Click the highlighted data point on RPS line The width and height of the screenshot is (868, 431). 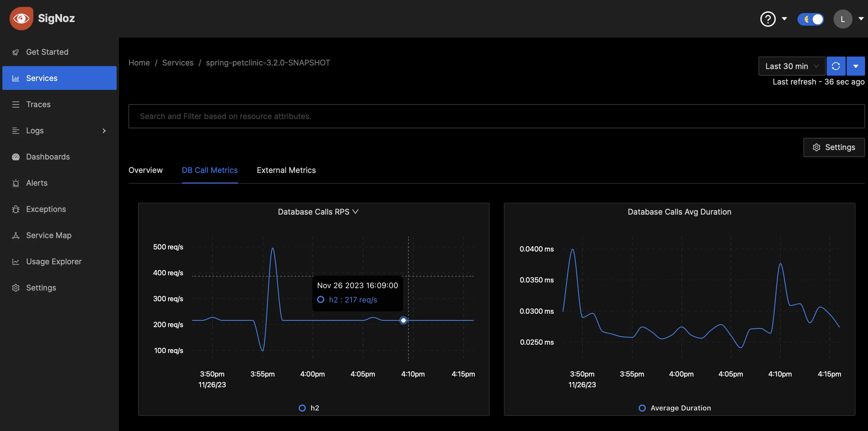tap(403, 320)
